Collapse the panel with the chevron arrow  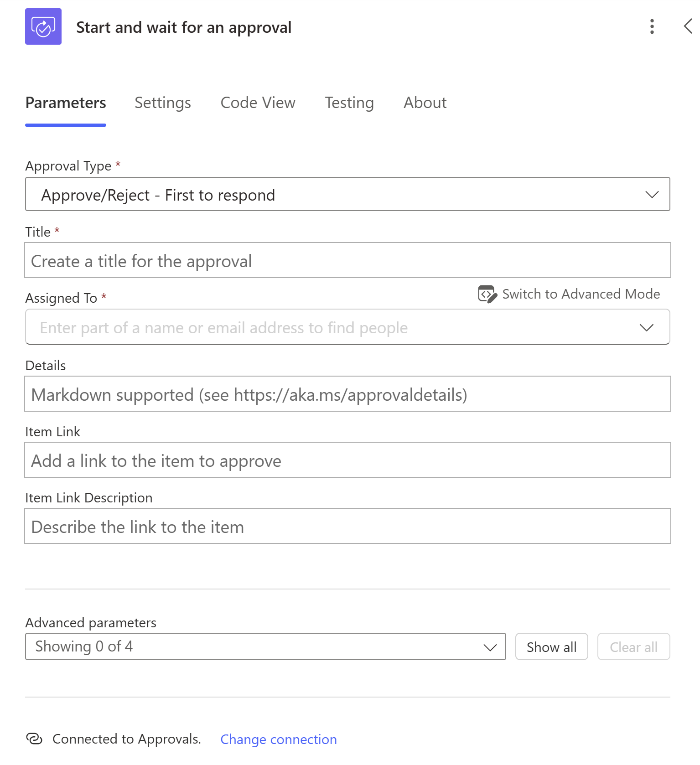click(x=688, y=26)
